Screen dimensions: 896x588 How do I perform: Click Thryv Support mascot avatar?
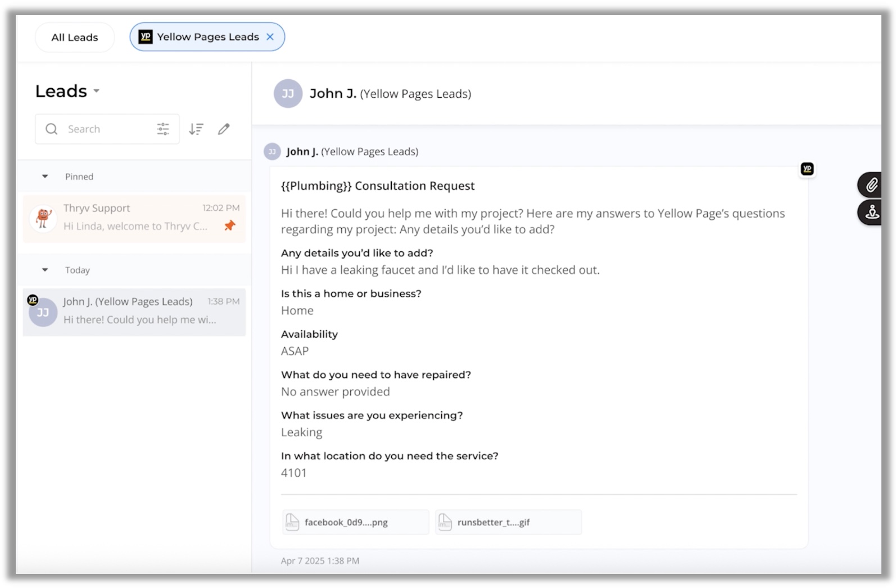(43, 218)
